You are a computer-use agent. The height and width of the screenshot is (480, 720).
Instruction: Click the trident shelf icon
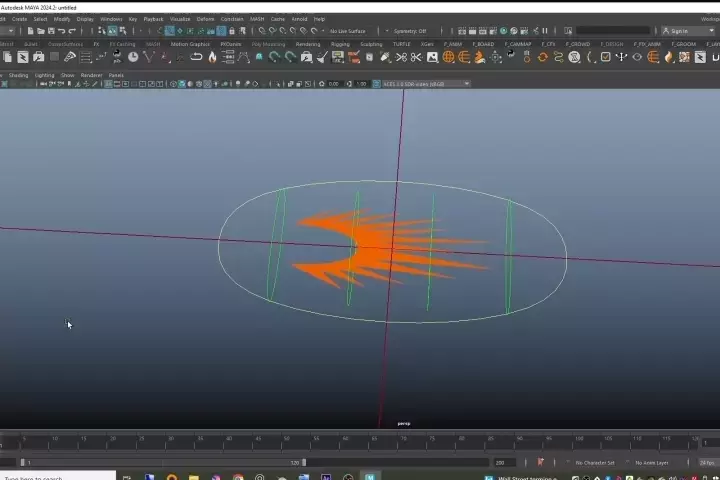[621, 57]
